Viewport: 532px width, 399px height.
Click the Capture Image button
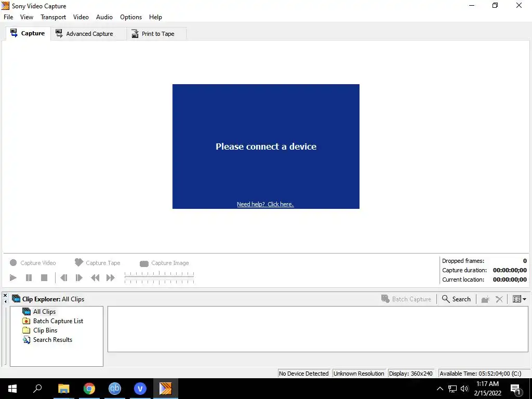pyautogui.click(x=164, y=263)
